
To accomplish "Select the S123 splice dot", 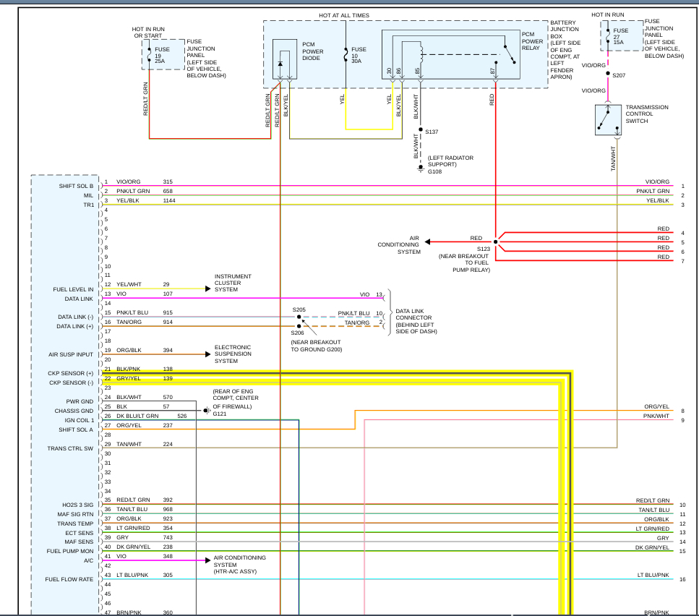I will [495, 241].
